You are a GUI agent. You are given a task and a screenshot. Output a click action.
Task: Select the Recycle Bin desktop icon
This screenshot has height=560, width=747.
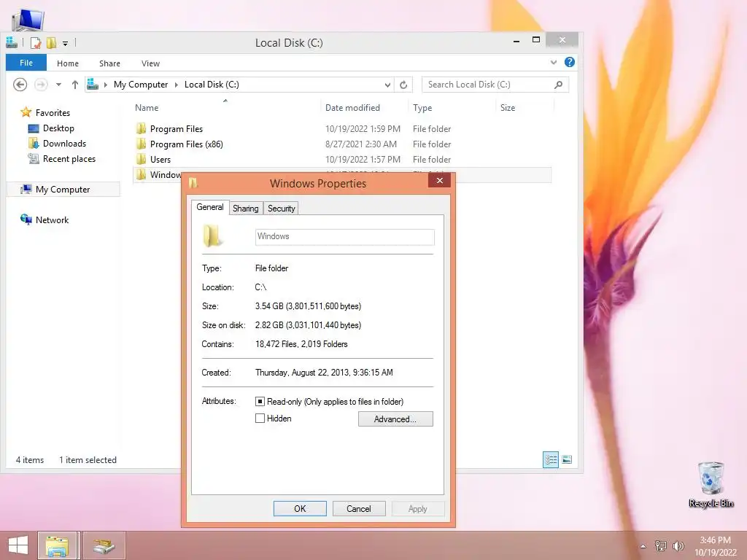pyautogui.click(x=711, y=485)
